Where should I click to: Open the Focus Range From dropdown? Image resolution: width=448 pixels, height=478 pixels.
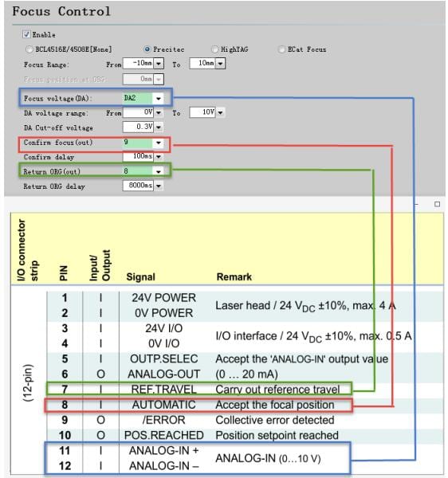(159, 64)
